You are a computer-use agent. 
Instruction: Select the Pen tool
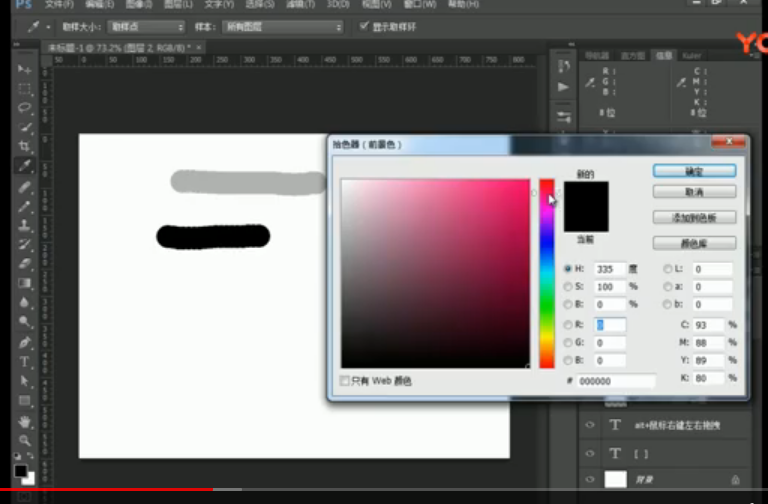[24, 342]
